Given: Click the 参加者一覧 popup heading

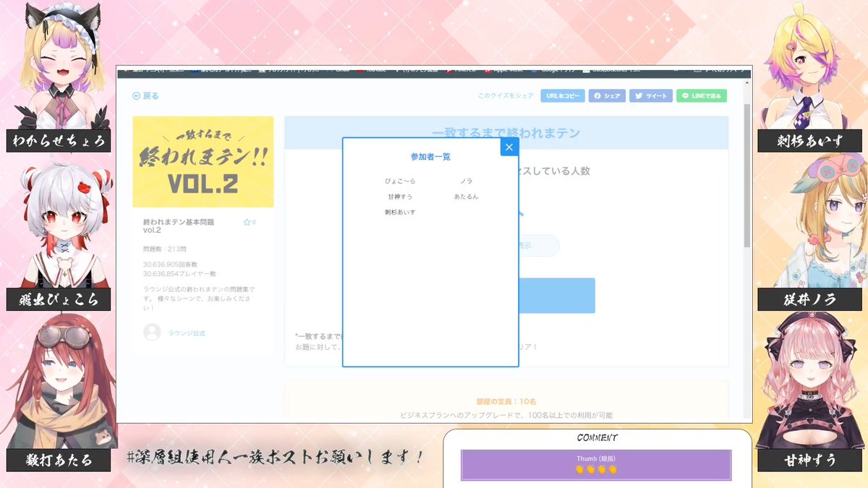Looking at the screenshot, I should [x=430, y=156].
